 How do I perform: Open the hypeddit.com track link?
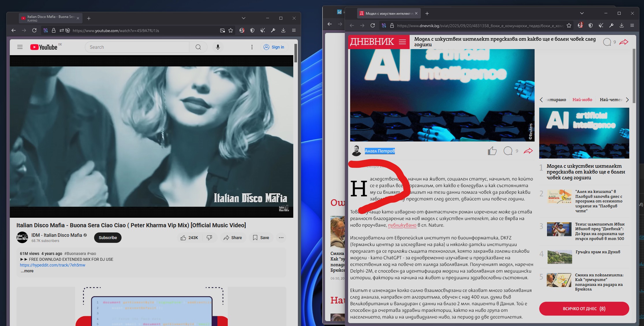[x=53, y=265]
